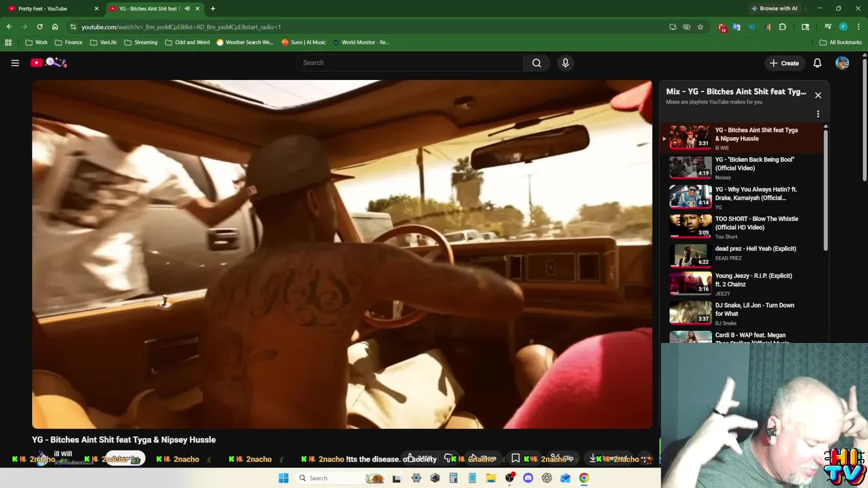This screenshot has height=488, width=868.
Task: Open World Monitor bookmark
Action: pyautogui.click(x=361, y=42)
